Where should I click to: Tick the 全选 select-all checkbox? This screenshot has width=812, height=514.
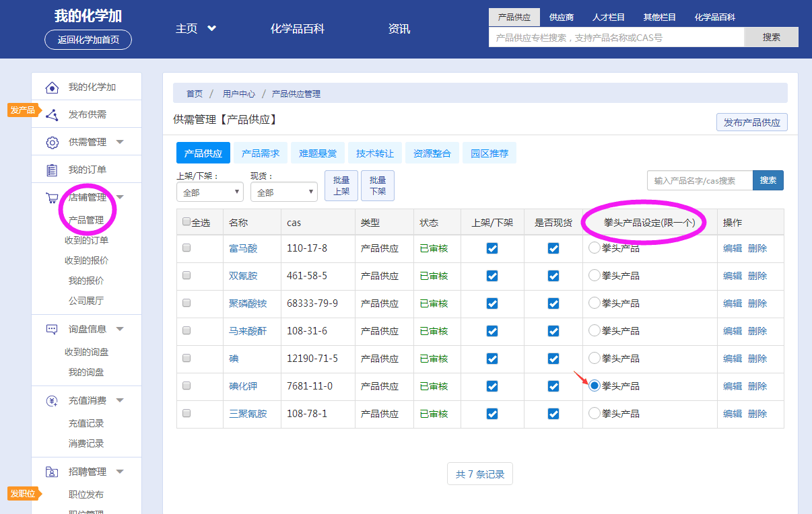187,222
